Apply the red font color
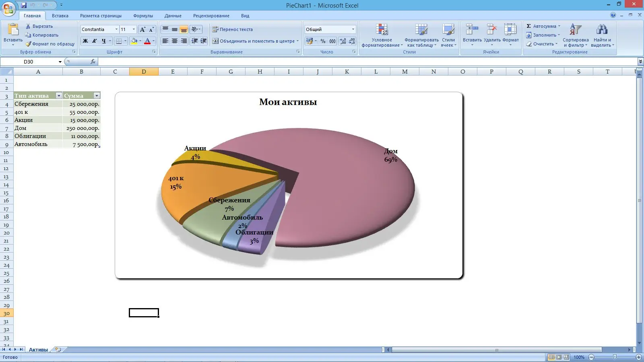Image resolution: width=644 pixels, height=362 pixels. (x=147, y=41)
